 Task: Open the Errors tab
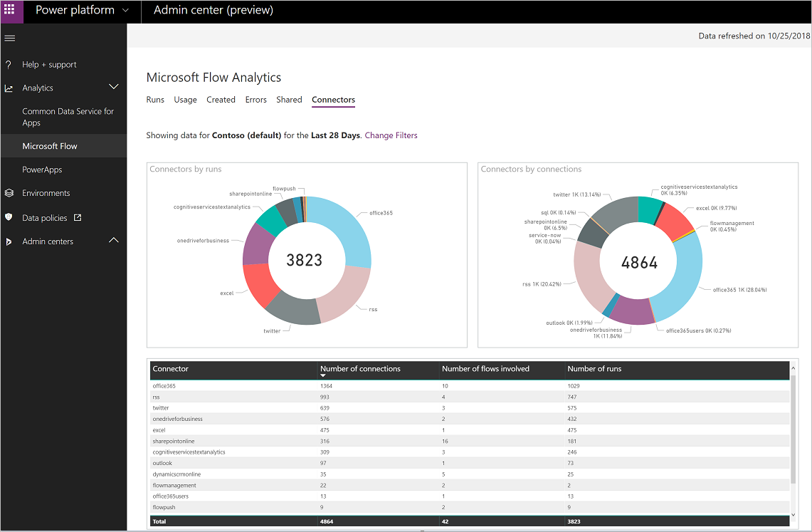point(255,100)
